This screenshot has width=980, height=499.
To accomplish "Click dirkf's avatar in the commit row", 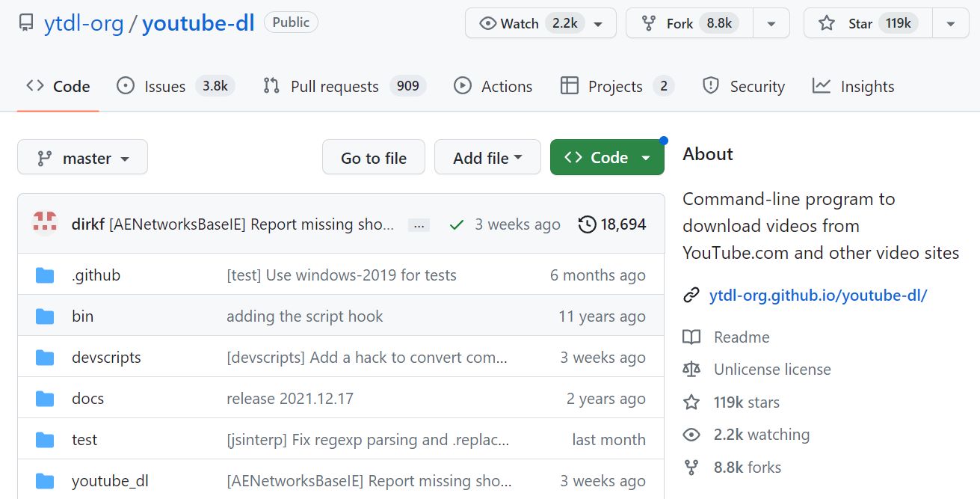I will click(x=45, y=224).
